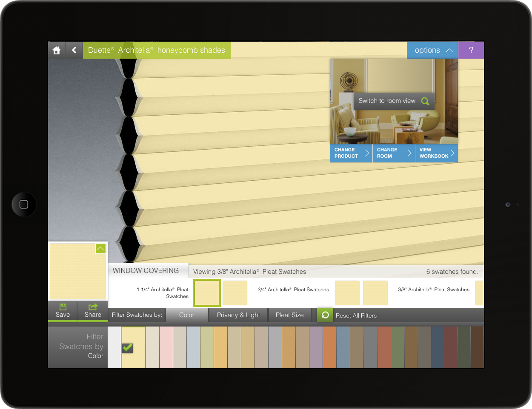532x409 pixels.
Task: Click the green circular reset arrow icon
Action: point(325,315)
